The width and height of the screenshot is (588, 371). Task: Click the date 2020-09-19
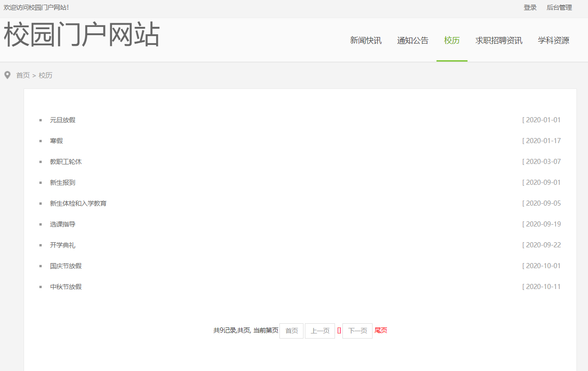(x=543, y=224)
